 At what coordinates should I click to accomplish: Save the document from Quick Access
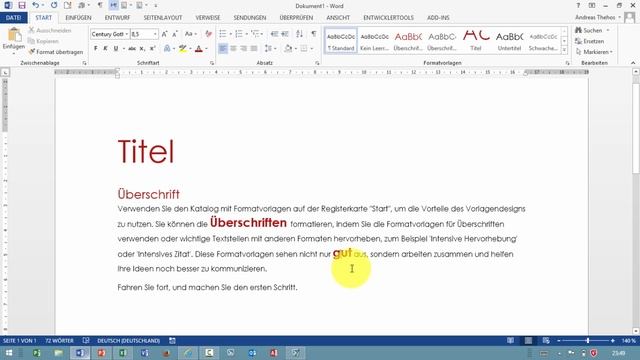22,6
